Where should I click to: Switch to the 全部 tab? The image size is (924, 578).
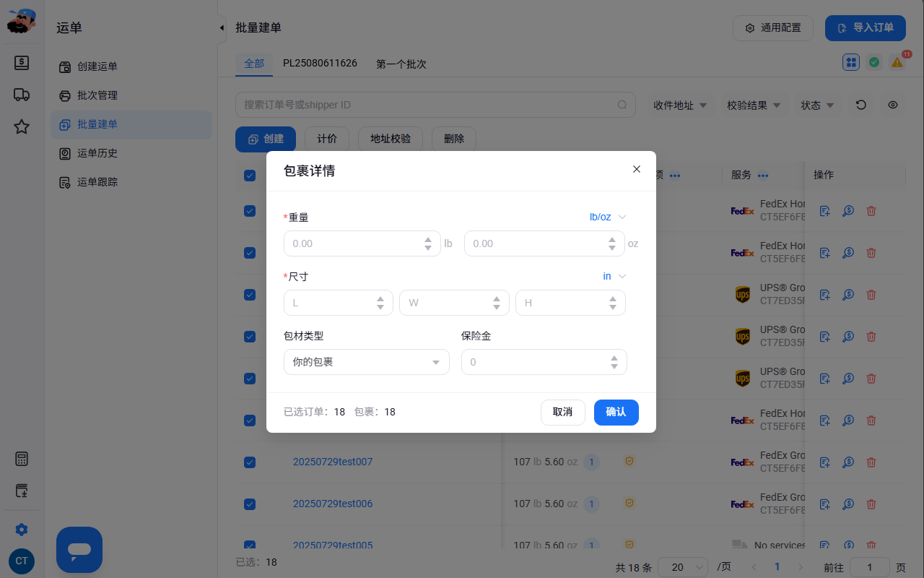[x=254, y=64]
